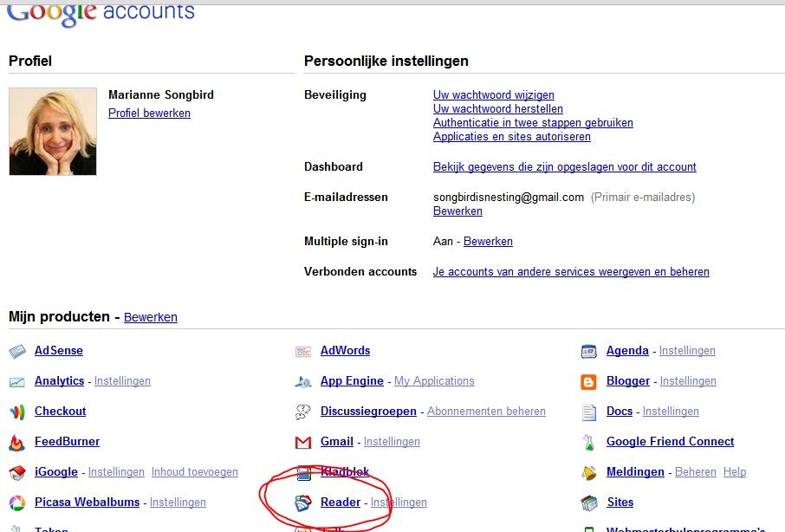Click Abonnementen beheren link
The image size is (785, 532).
(x=486, y=411)
